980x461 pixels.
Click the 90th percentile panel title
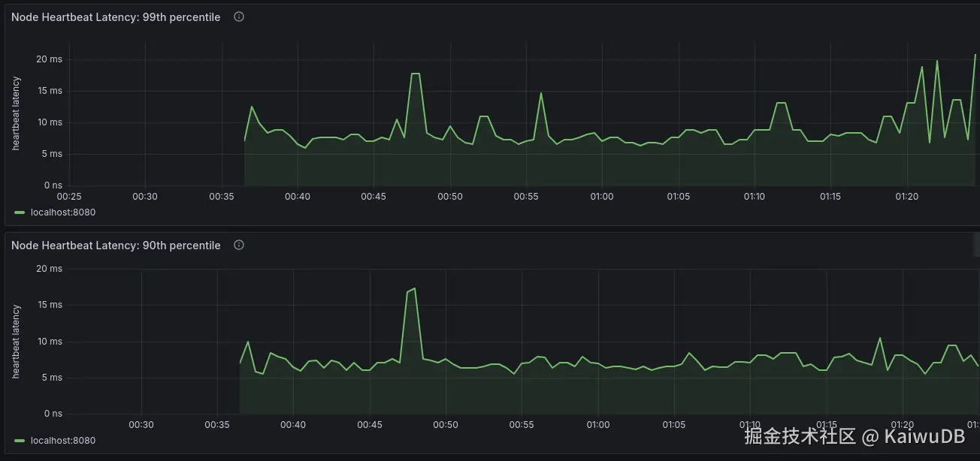tap(116, 246)
